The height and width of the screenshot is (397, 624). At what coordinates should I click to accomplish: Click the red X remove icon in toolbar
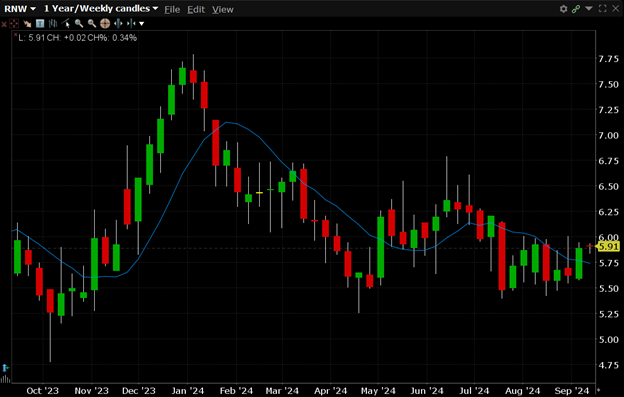click(4, 24)
